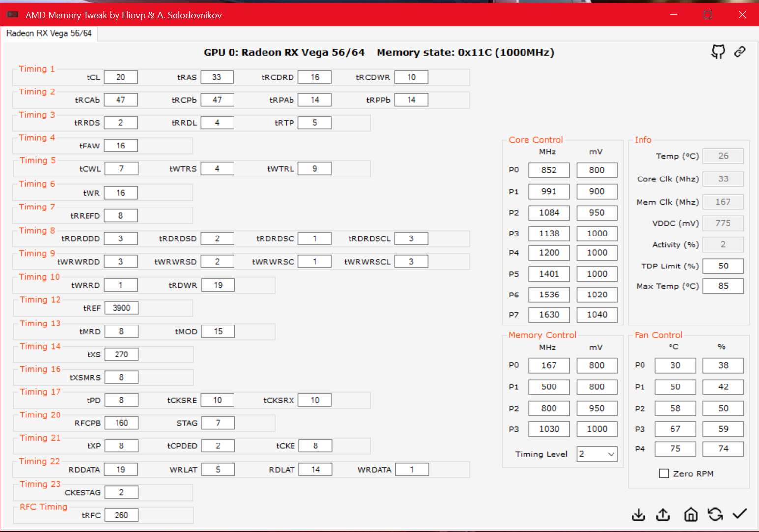This screenshot has width=759, height=532.
Task: Focus Core Control P6 mV field
Action: [597, 295]
